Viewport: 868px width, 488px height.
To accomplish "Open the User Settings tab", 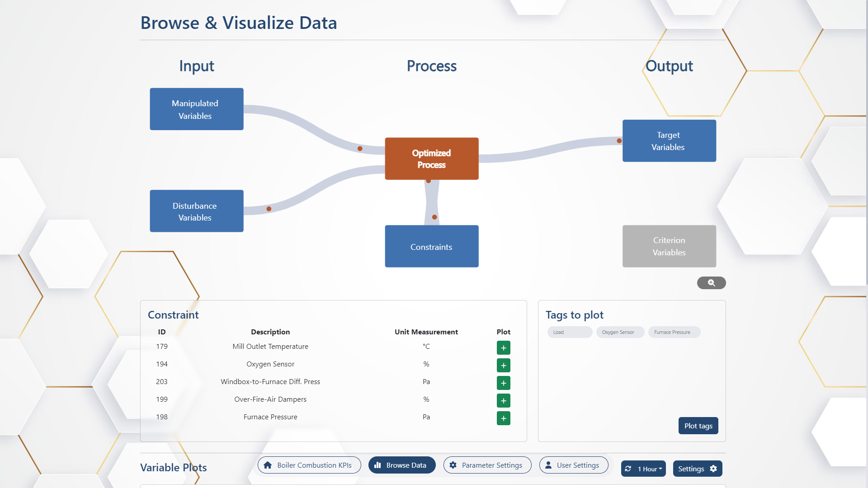I will pyautogui.click(x=573, y=465).
